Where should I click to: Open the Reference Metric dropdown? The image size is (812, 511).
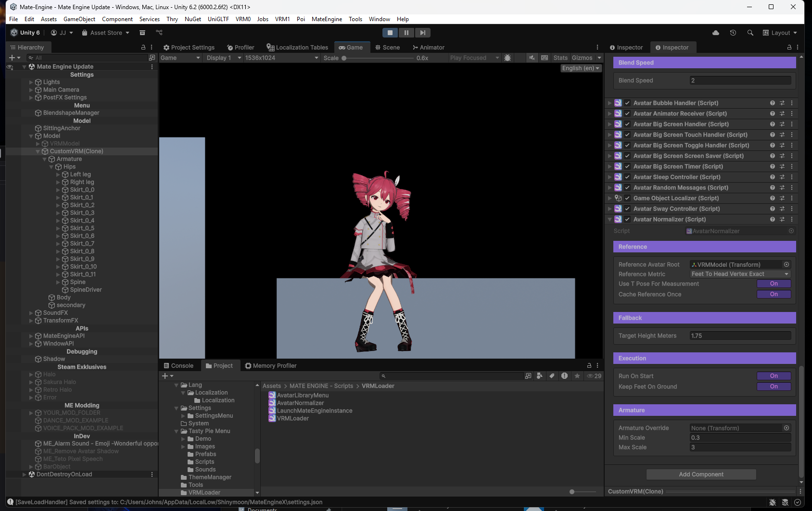point(740,274)
